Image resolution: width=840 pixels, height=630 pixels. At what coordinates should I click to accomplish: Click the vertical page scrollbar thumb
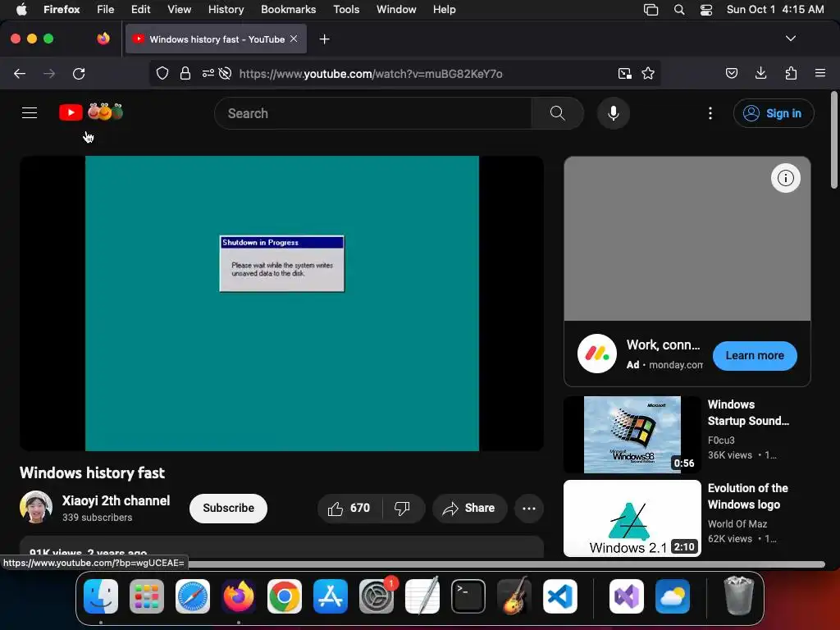click(x=833, y=140)
